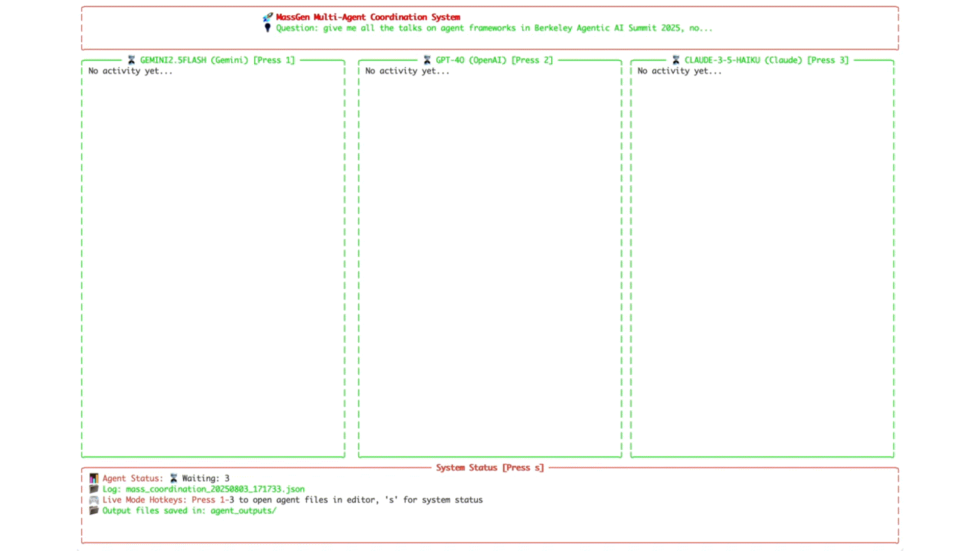980x551 pixels.
Task: Open System Status via [Press s] label
Action: tap(523, 468)
